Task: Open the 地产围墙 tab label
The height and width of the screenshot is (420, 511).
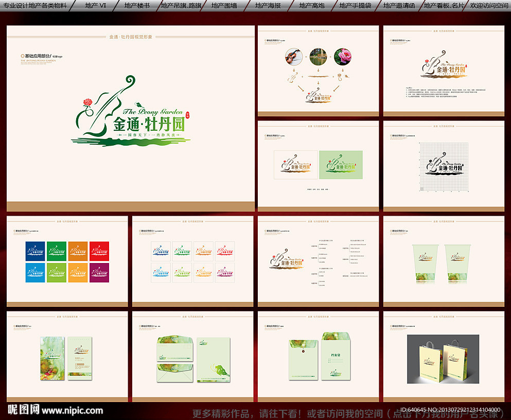Action: (x=224, y=5)
